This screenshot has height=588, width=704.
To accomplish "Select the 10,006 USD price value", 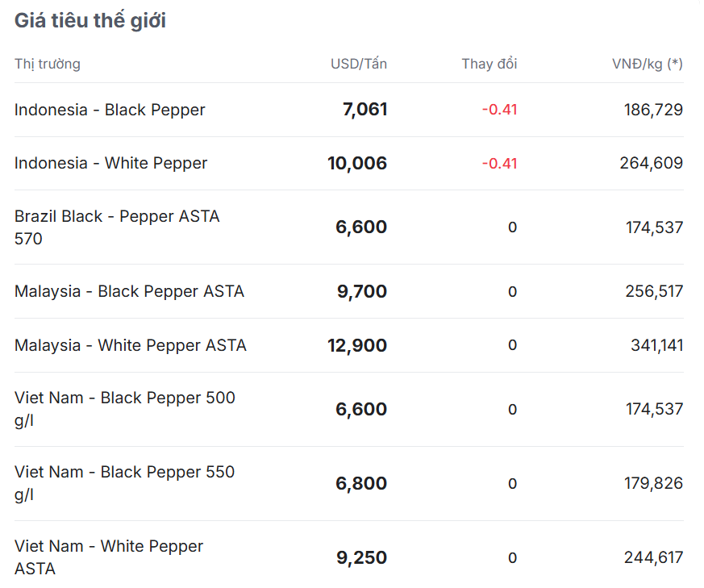I will (x=357, y=163).
